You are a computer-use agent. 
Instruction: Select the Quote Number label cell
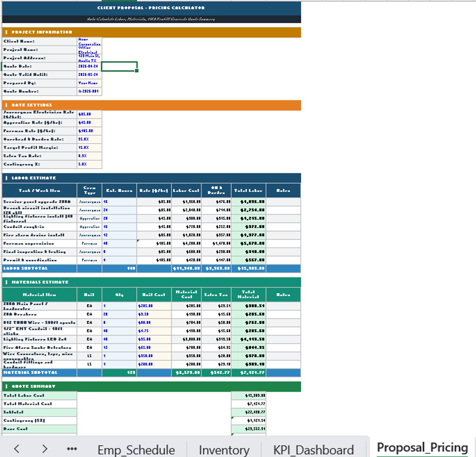coord(39,91)
